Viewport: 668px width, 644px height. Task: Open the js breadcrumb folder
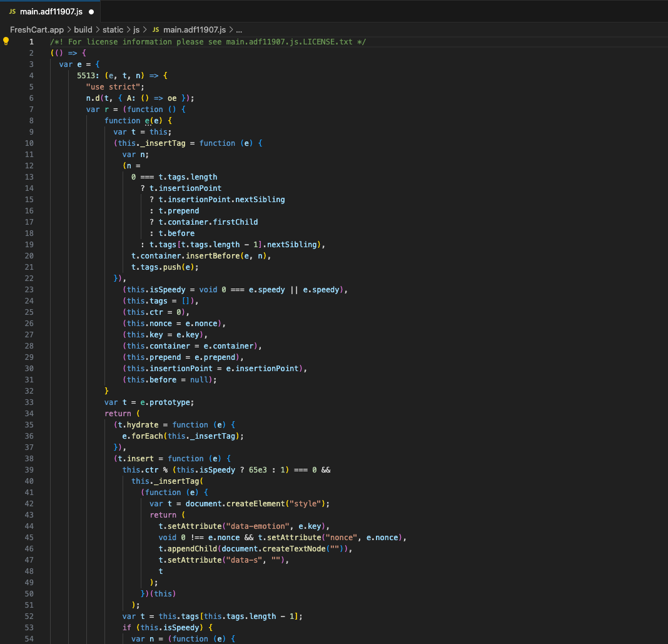click(136, 30)
